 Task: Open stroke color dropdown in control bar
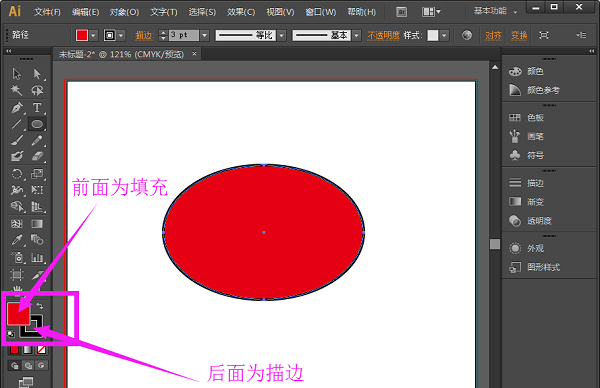pyautogui.click(x=121, y=36)
